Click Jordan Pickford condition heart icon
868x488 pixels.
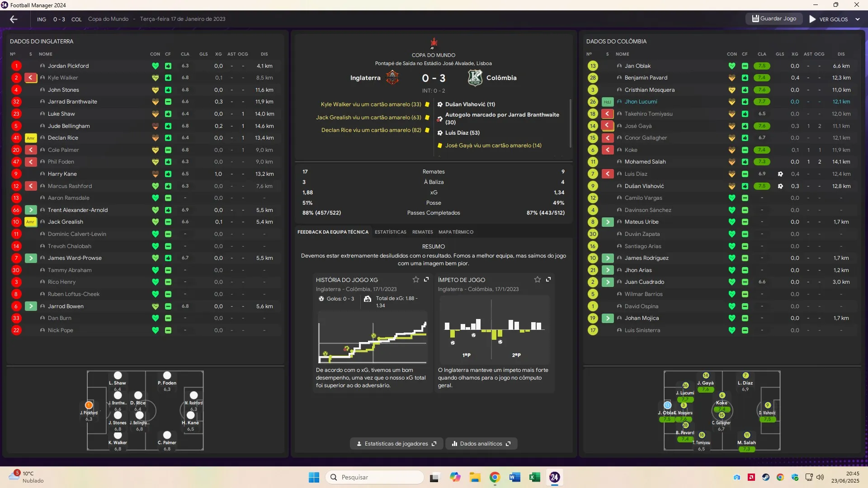pos(155,66)
